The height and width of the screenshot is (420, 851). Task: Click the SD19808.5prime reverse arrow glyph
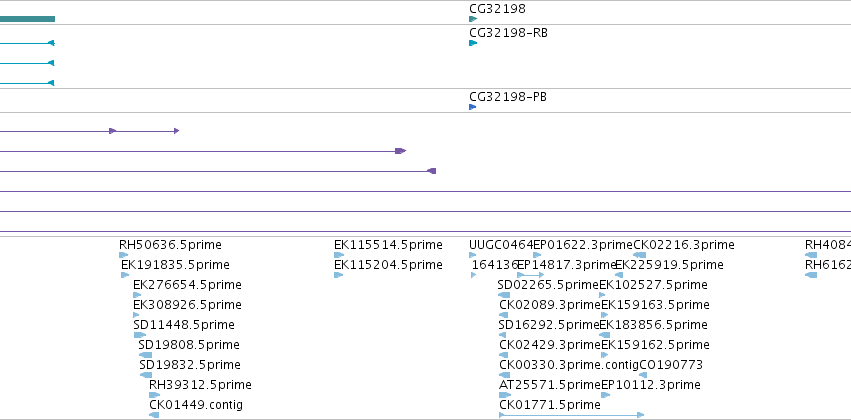tap(145, 355)
